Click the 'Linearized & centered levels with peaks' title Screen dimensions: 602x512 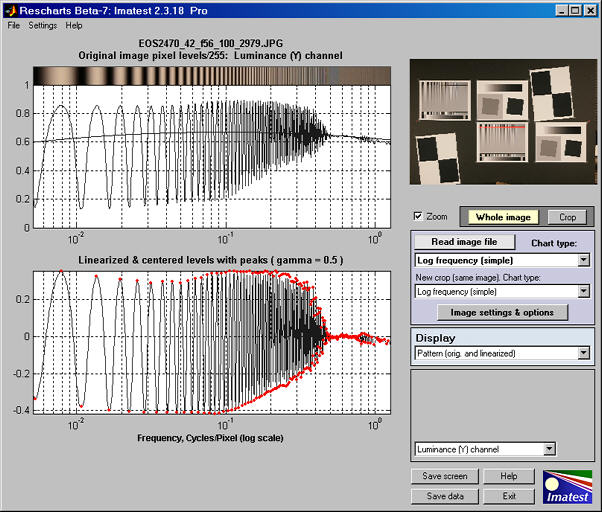pos(210,260)
